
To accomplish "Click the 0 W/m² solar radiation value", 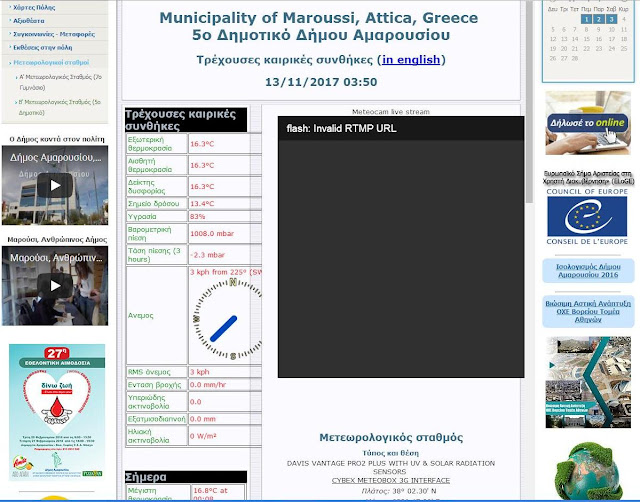I will (203, 436).
